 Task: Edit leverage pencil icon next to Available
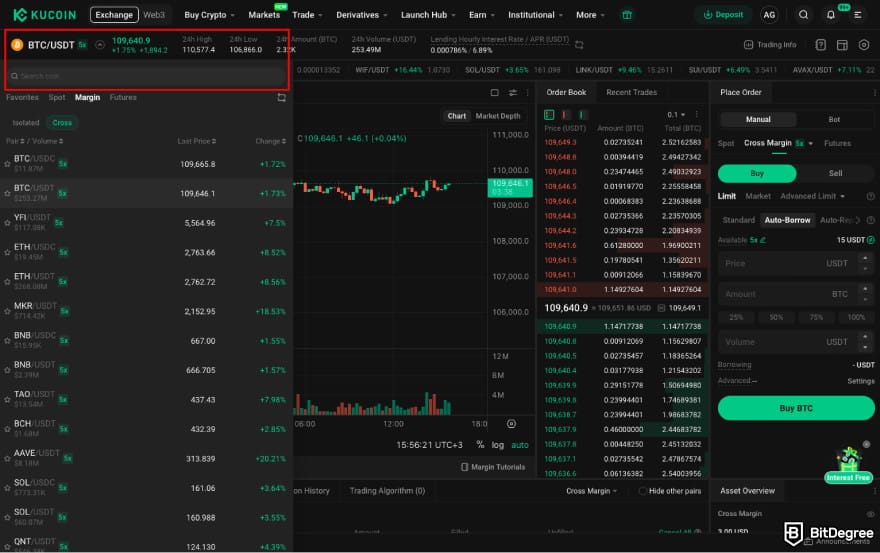click(763, 240)
